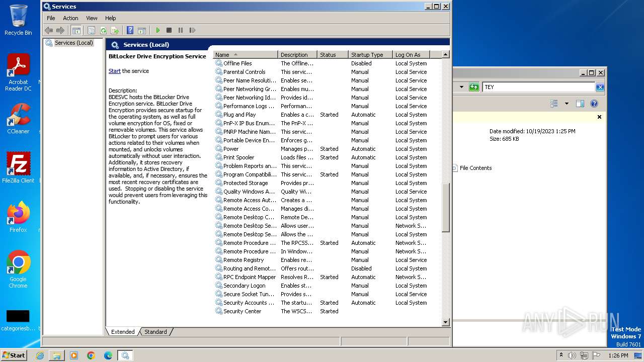The height and width of the screenshot is (362, 644).
Task: Click the services list vertical scrollbar thumb
Action: pos(445,208)
